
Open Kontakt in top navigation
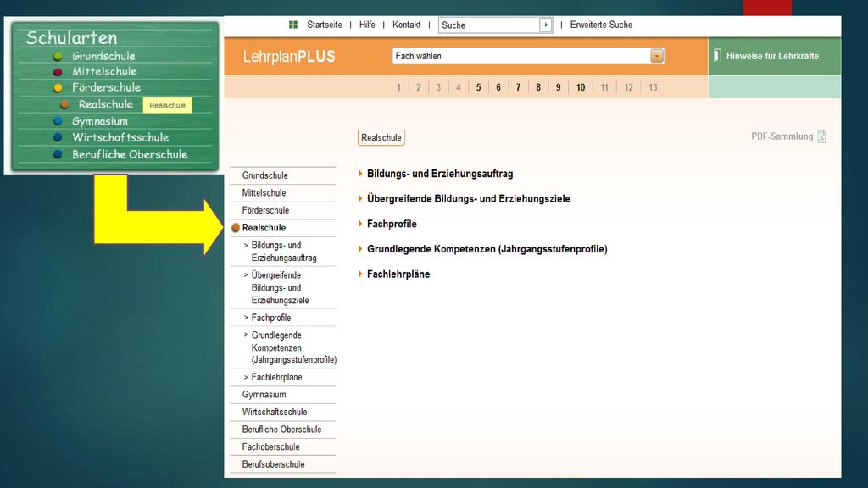pos(406,25)
